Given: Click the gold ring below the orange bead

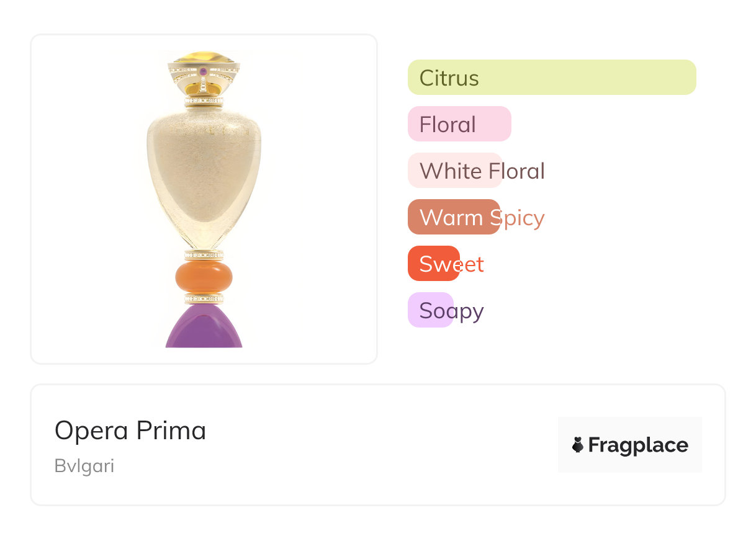Looking at the screenshot, I should (204, 298).
